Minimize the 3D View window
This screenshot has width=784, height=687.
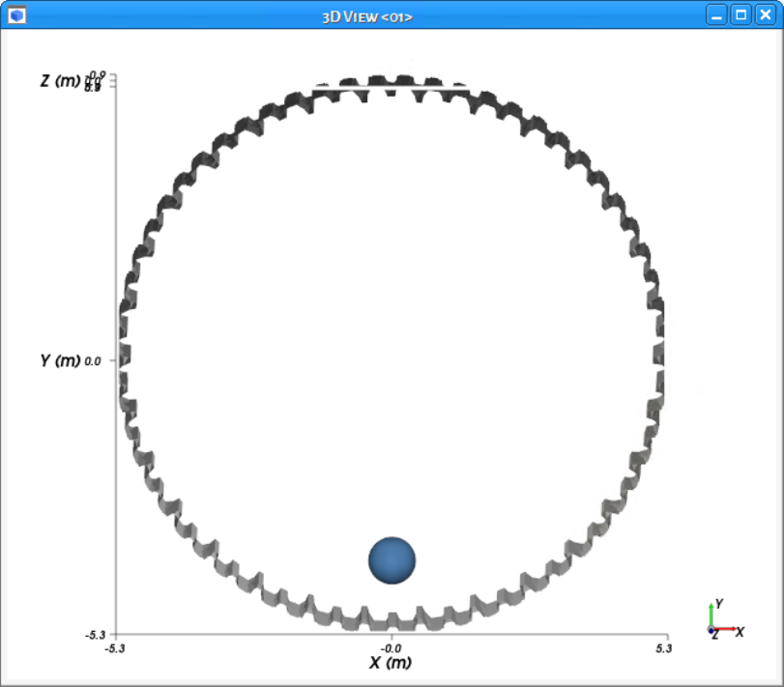716,15
